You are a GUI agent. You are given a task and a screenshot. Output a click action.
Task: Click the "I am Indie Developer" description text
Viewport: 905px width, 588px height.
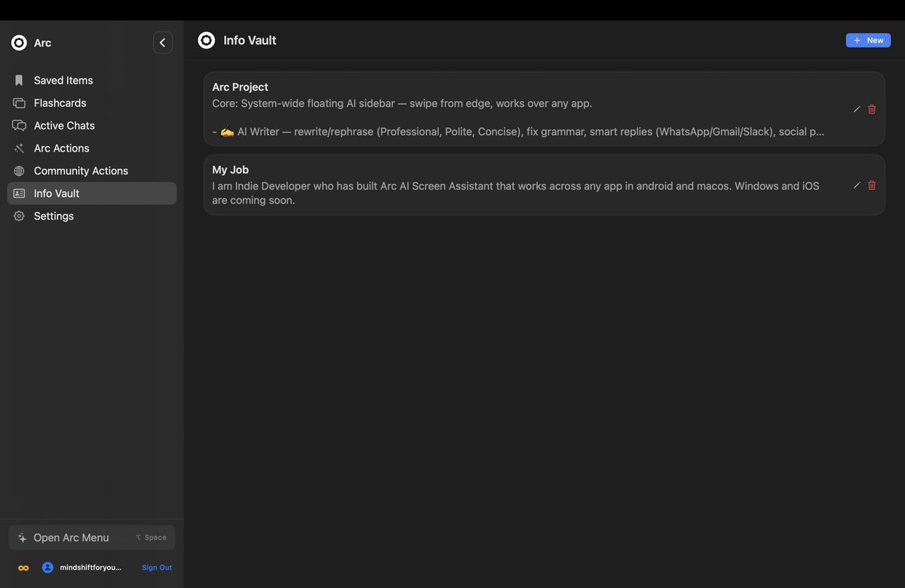click(516, 193)
